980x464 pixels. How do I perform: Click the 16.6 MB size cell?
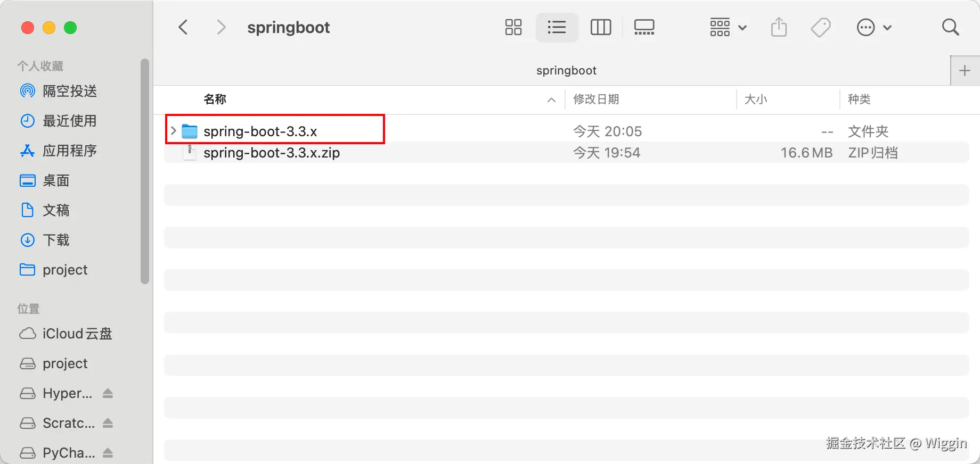806,153
